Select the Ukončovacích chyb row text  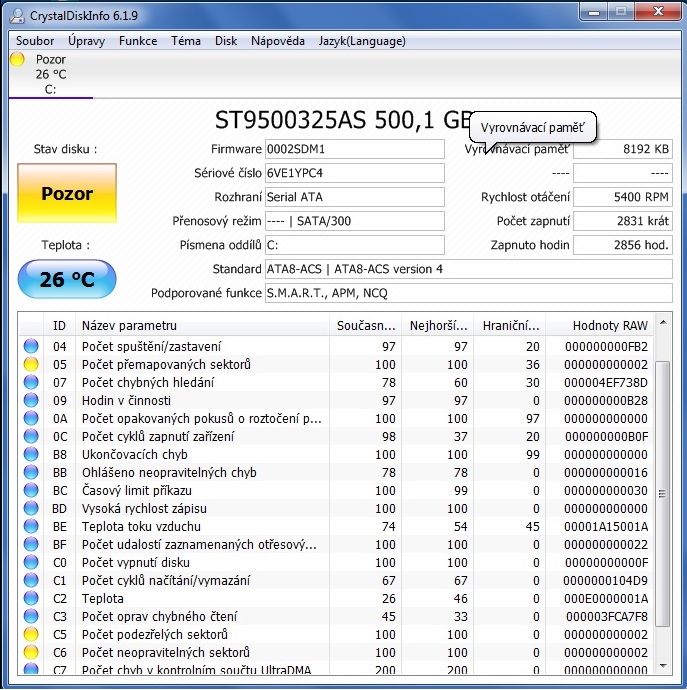[x=135, y=455]
